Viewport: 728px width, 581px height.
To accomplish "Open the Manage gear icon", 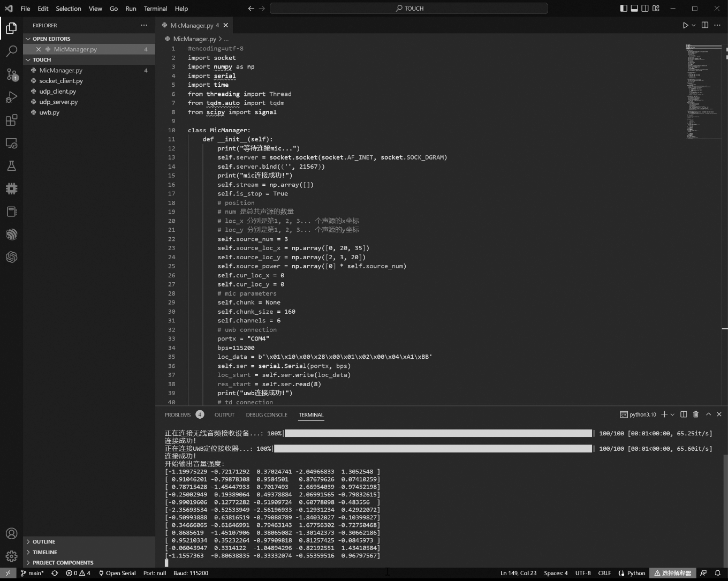I will (11, 556).
